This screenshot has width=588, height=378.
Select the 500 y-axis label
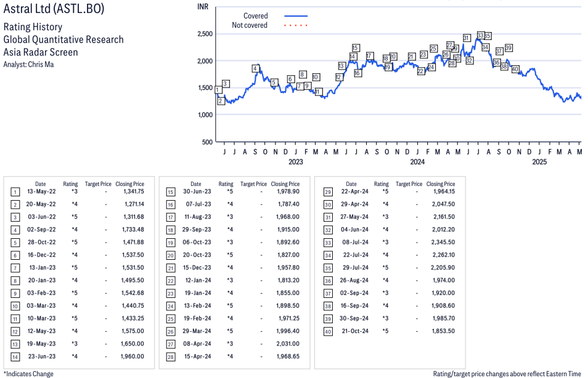207,142
